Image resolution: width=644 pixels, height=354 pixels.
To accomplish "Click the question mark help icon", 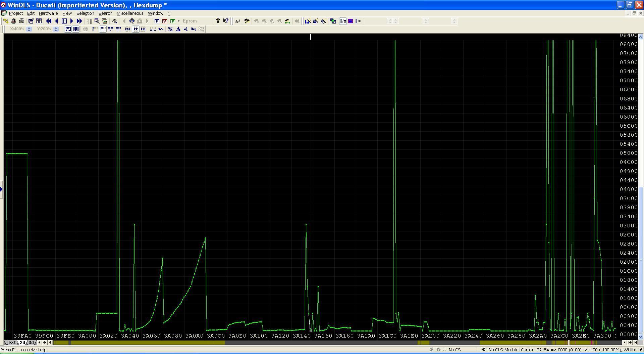I will coord(218,21).
